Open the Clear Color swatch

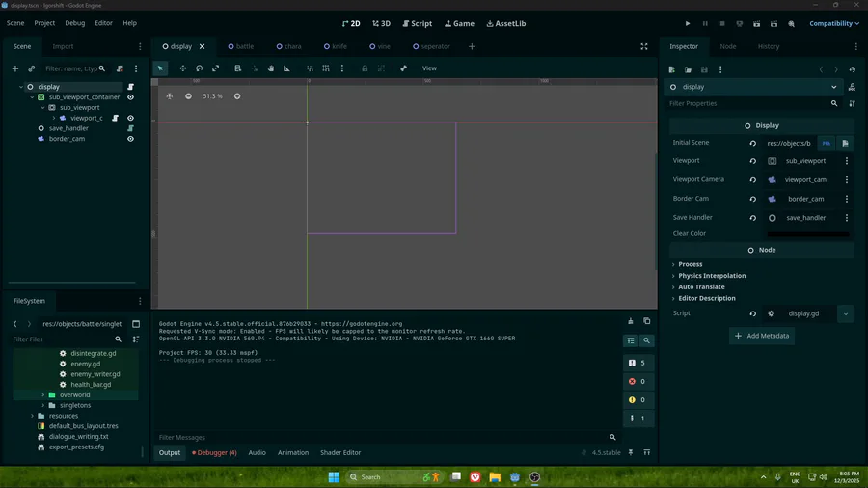808,234
